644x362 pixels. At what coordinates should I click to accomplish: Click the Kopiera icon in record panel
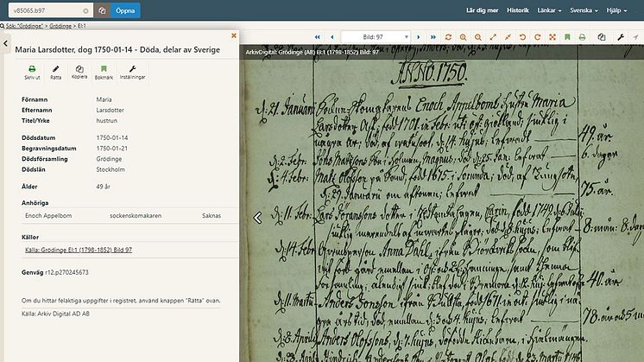[79, 69]
